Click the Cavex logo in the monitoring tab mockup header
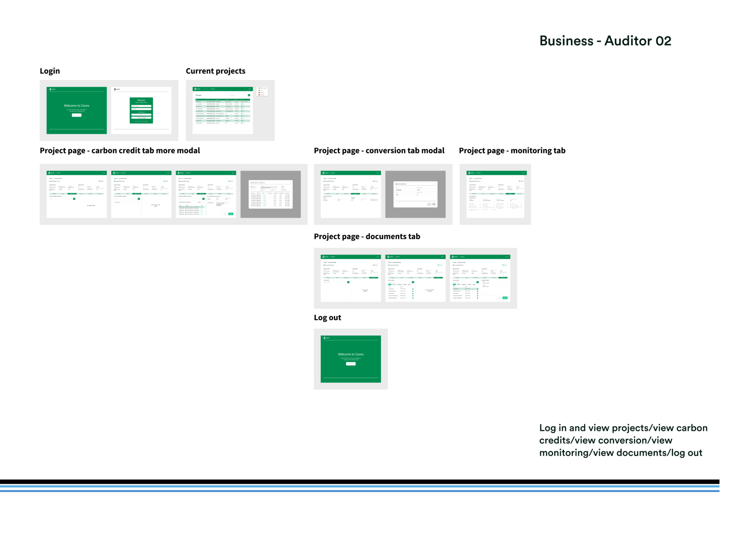The image size is (756, 535). 471,173
